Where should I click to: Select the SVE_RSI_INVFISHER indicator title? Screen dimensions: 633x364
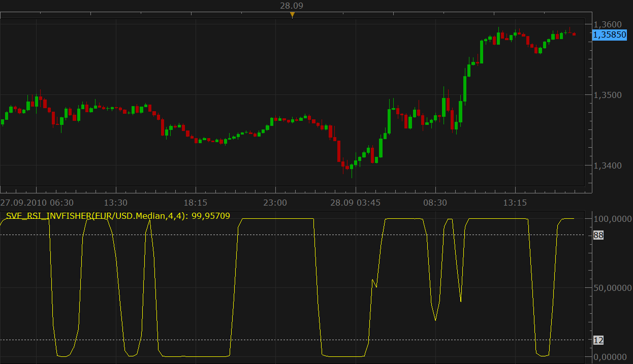tap(118, 216)
